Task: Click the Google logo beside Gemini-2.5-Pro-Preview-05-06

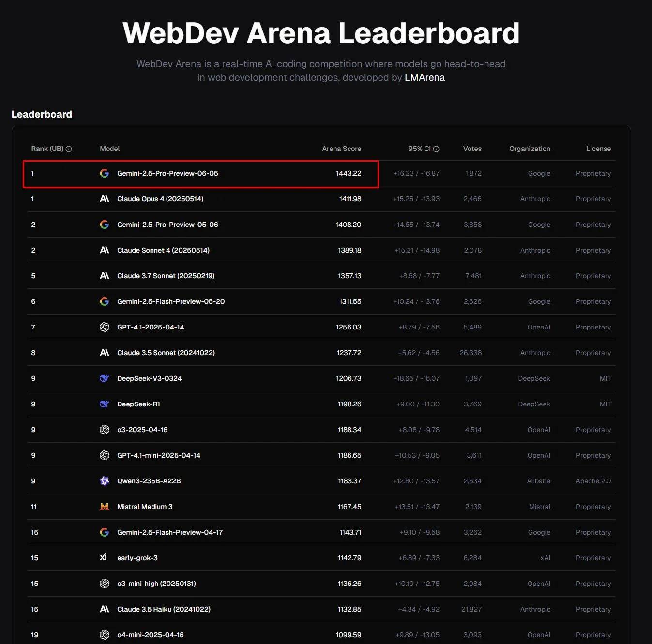Action: (x=104, y=225)
